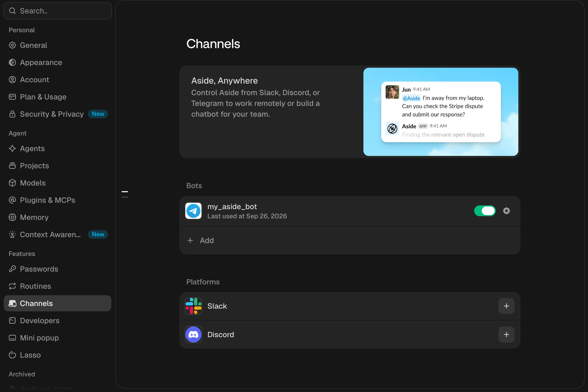Select the Channels item in sidebar
Screen dimensions: 588x392
(x=57, y=303)
